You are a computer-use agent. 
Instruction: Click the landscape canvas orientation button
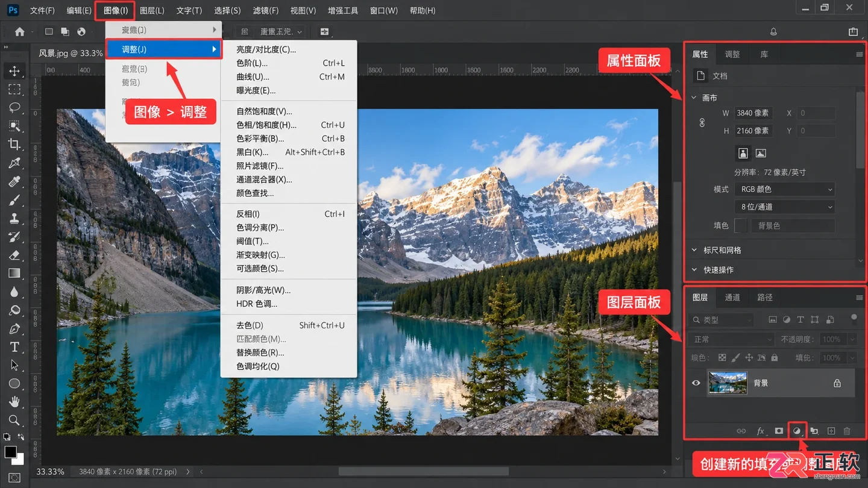(761, 153)
